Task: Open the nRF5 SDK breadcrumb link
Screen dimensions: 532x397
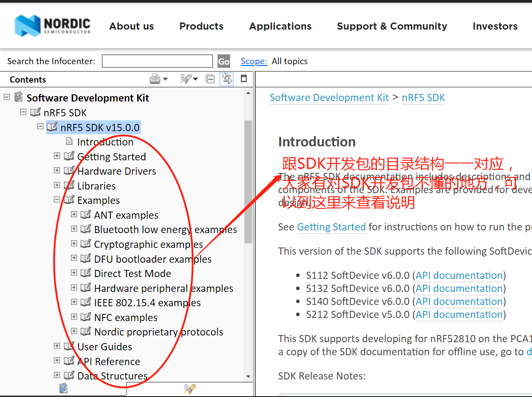Action: [x=423, y=97]
